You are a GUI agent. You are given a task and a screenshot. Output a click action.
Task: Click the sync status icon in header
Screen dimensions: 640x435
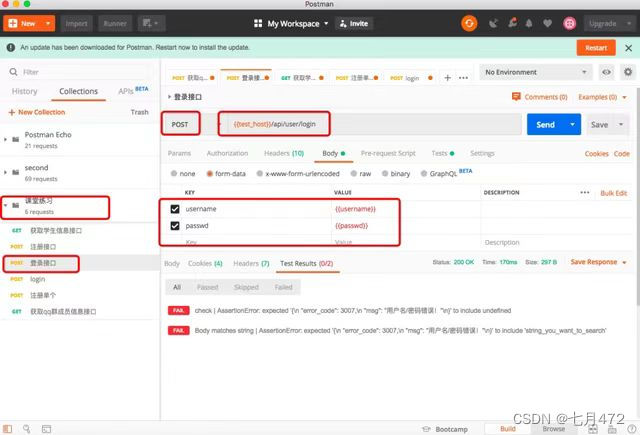coord(469,23)
